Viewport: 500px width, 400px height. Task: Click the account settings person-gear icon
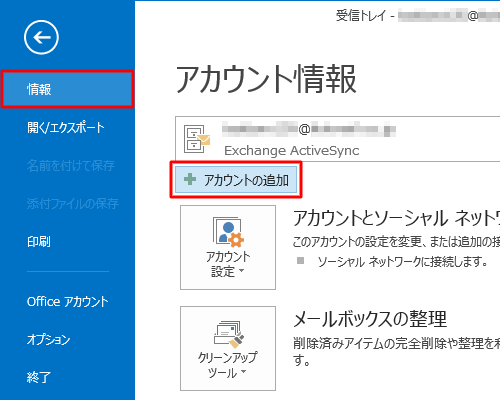(228, 232)
